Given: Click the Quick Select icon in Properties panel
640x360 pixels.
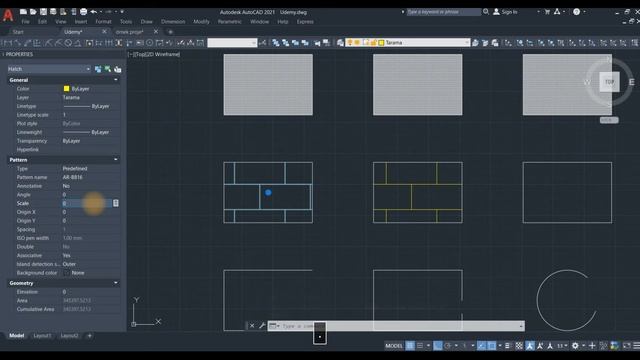Looking at the screenshot, I should (x=118, y=69).
